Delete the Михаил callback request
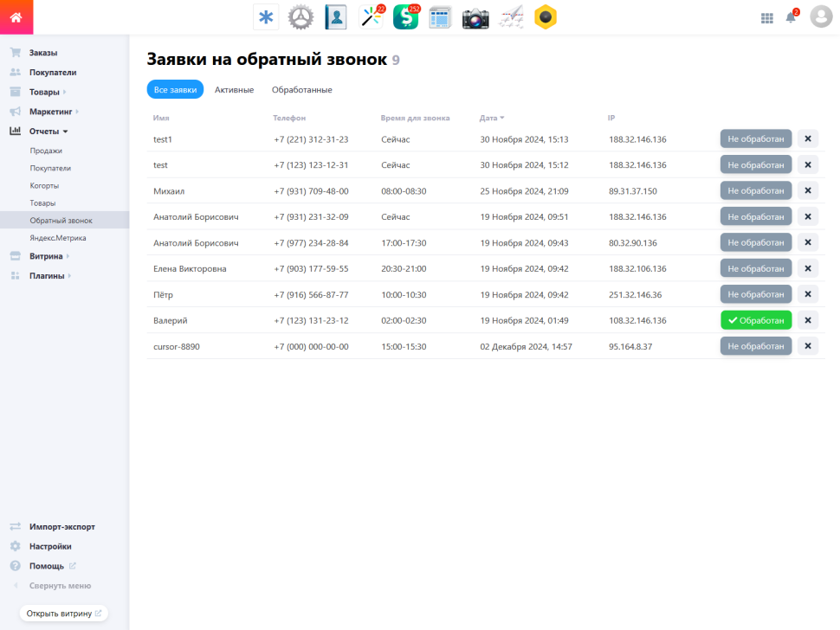The width and height of the screenshot is (840, 630). (x=807, y=190)
